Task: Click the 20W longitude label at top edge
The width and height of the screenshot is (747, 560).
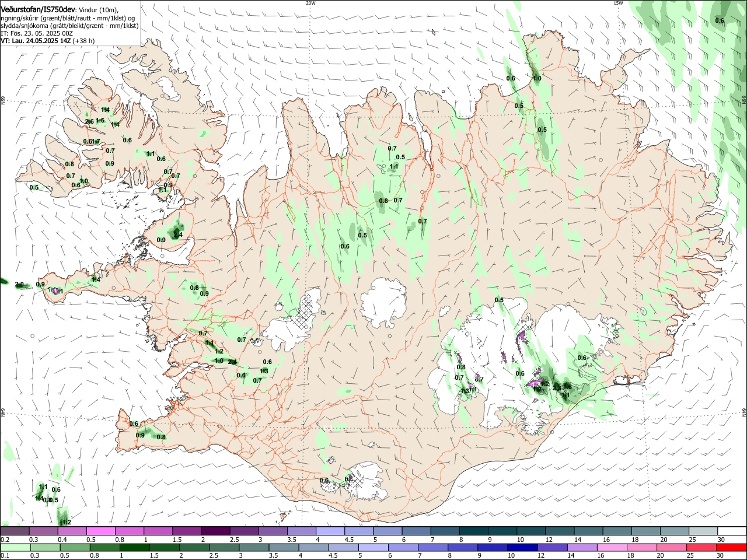Action: point(310,3)
